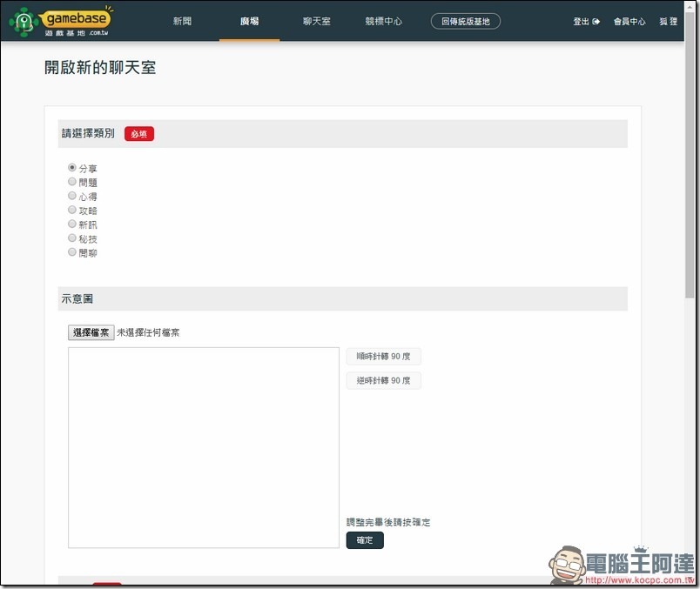The width and height of the screenshot is (700, 589).
Task: Click 調整完畢後請按確定 text
Action: 388,523
